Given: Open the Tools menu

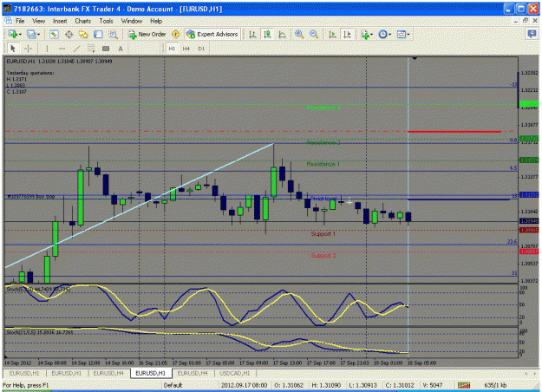Looking at the screenshot, I should (106, 21).
